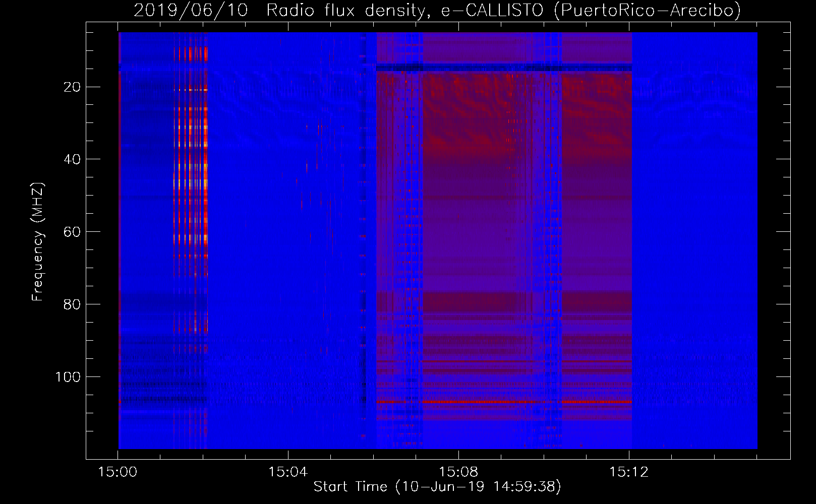Click the '100' frequency tick label
The width and height of the screenshot is (816, 504).
68,377
